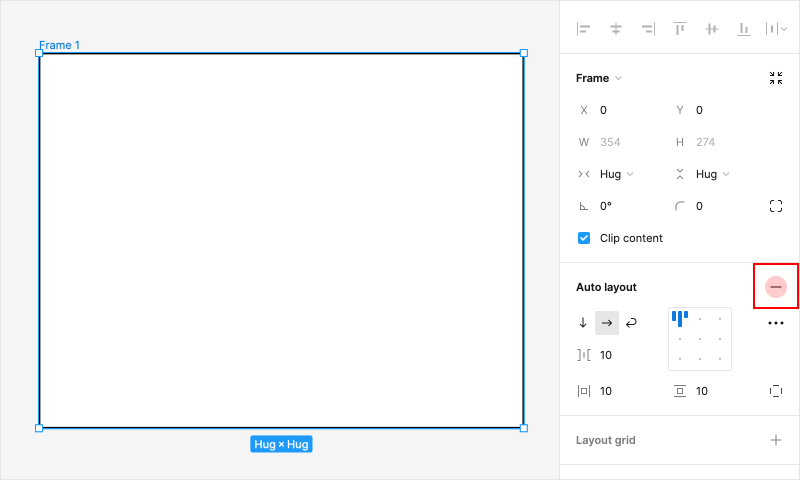Open vertical resizing Hug dropdown
The image size is (800, 480).
712,174
